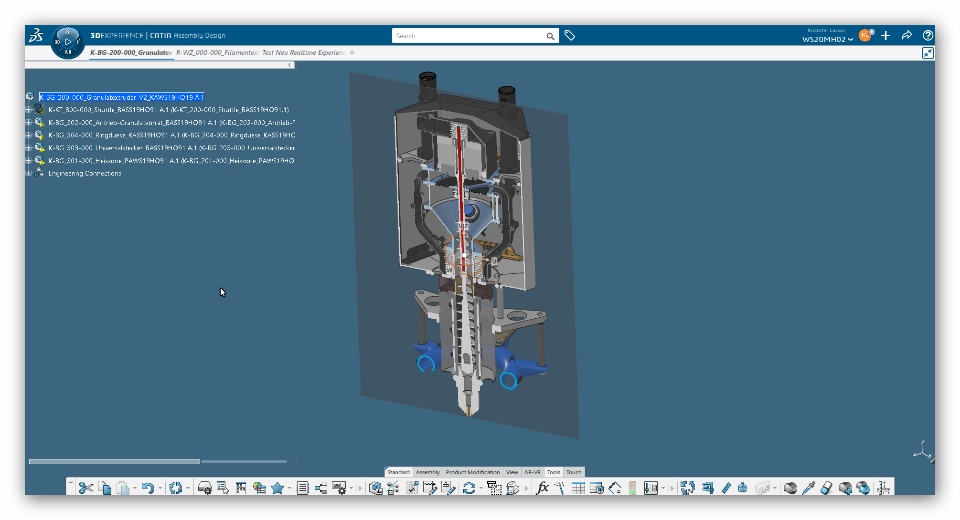This screenshot has width=960, height=520.
Task: Click the tag icon next to search
Action: pyautogui.click(x=570, y=36)
